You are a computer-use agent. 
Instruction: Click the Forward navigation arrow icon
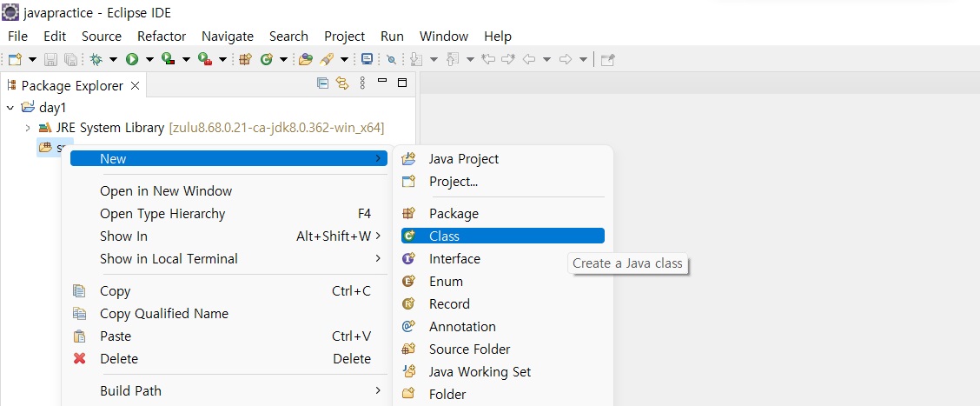click(x=566, y=59)
